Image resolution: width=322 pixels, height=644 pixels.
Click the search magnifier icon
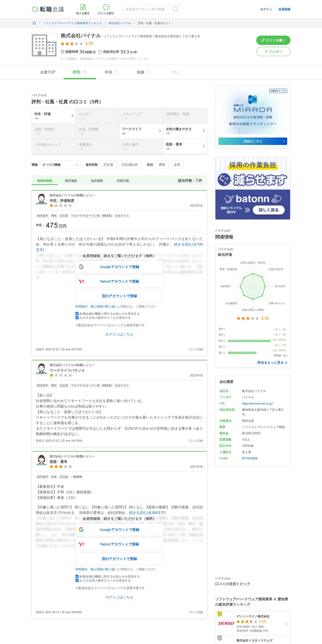point(175,9)
